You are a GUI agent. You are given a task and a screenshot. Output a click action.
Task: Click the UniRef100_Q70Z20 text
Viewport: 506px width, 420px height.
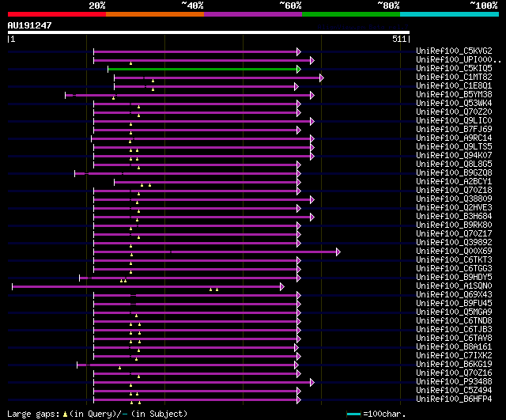point(454,112)
